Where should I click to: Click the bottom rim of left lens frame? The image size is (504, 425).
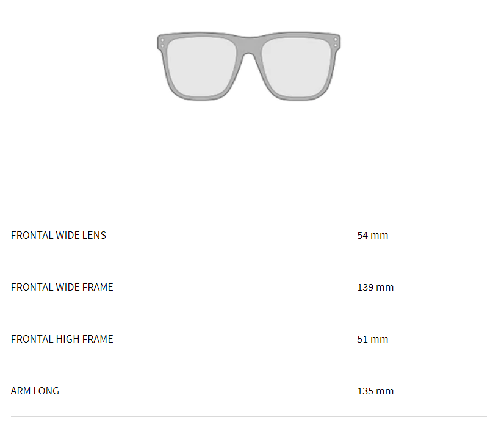tap(201, 98)
